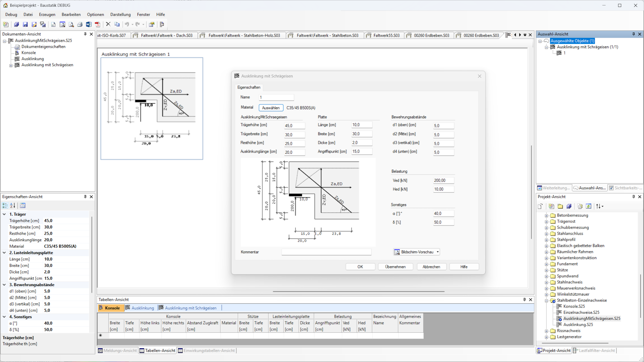Viewport: 644px width, 362px height.
Task: Toggle pin of Tabellen-Ansicht panel
Action: [524, 299]
